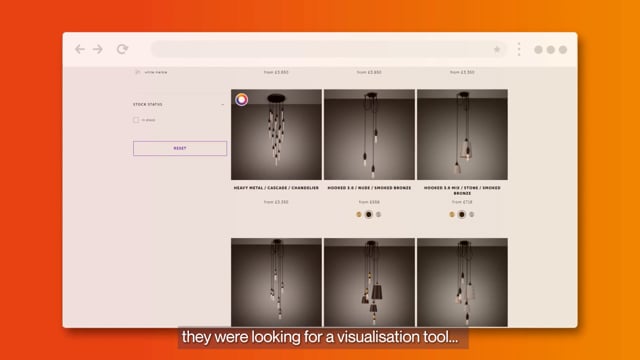Screen dimensions: 640x360
Task: Bookmark the page with the star icon
Action: [497, 49]
